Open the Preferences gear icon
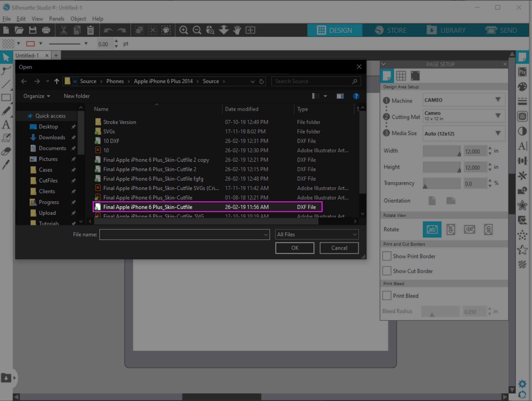The width and height of the screenshot is (532, 401). [x=522, y=384]
